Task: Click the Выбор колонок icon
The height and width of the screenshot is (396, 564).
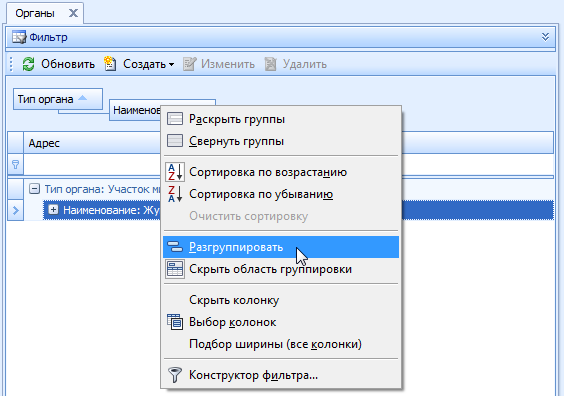Action: [175, 322]
